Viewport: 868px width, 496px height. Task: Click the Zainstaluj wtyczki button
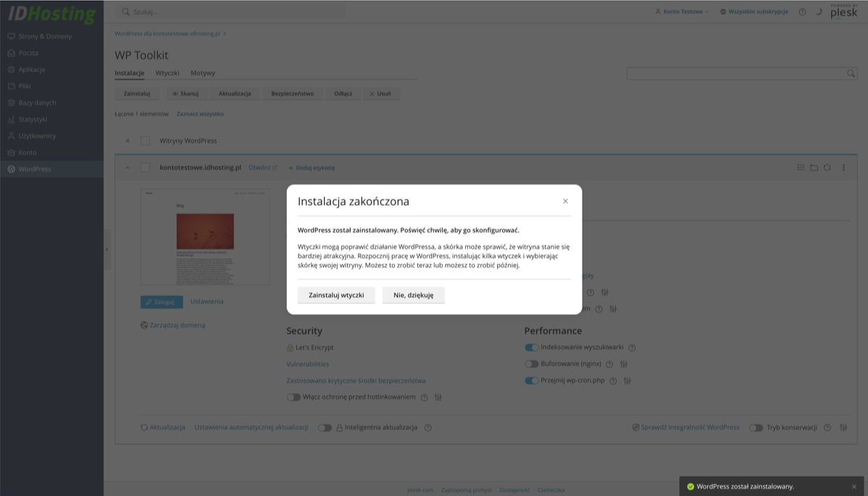[336, 295]
